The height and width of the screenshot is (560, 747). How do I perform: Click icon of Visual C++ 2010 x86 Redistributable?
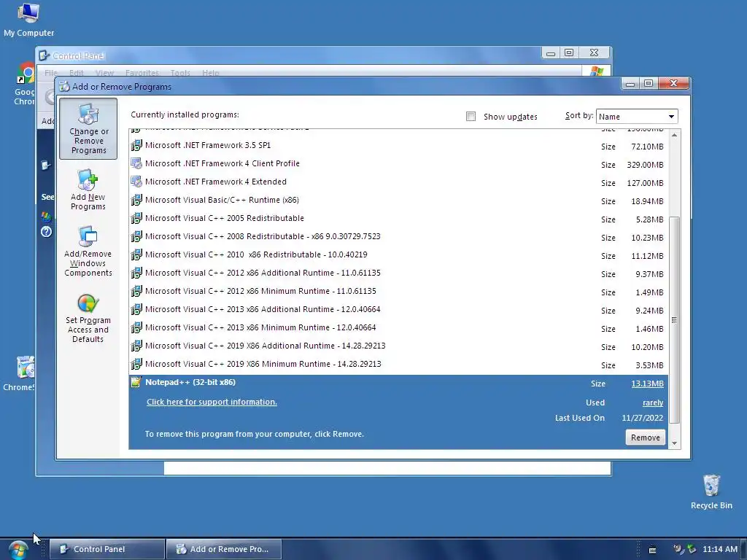(x=136, y=254)
